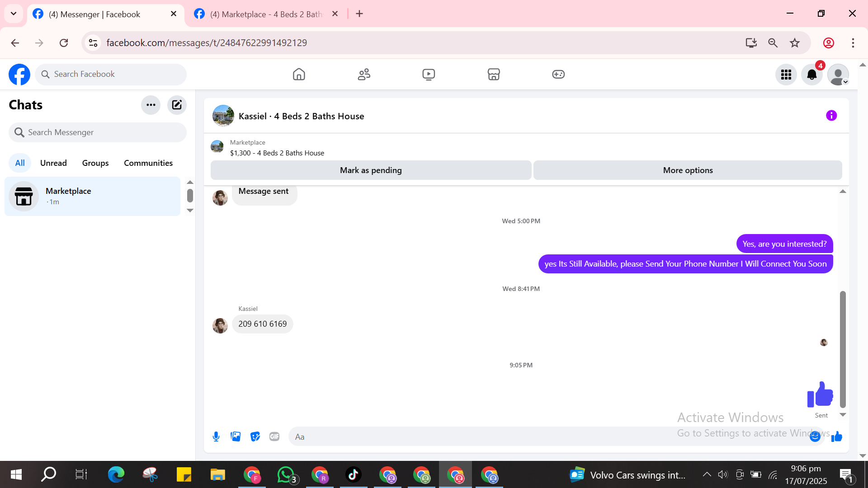This screenshot has height=488, width=868.
Task: Expand the tab search dropdown
Action: (x=14, y=14)
